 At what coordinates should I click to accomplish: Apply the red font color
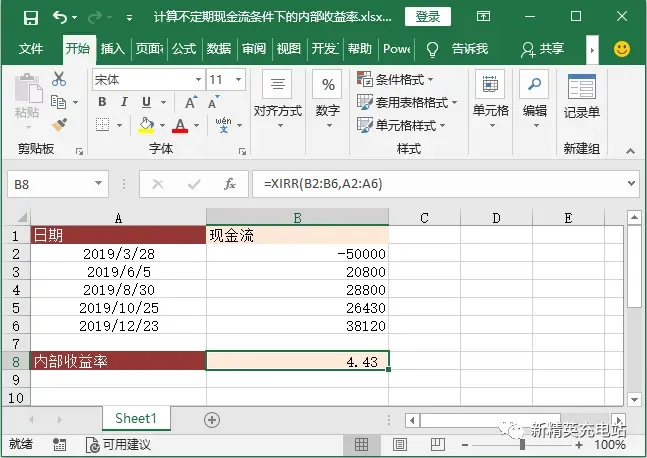click(180, 125)
